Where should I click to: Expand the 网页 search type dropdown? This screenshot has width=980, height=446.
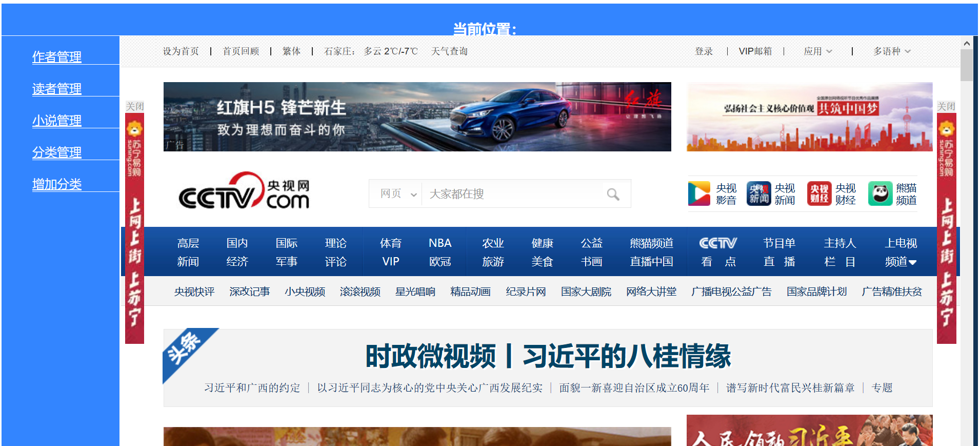(x=398, y=193)
